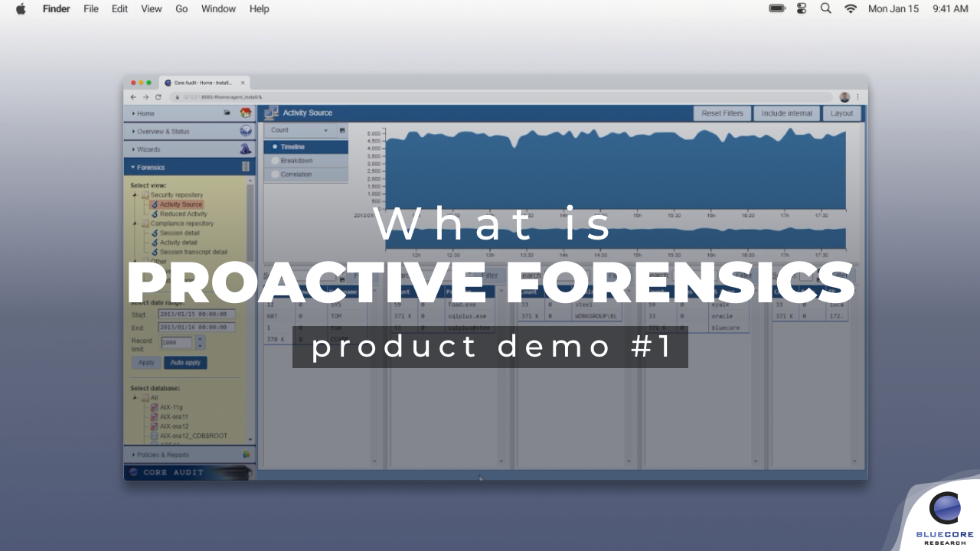Select the Core Audit browser tab
This screenshot has height=551, width=980.
tap(199, 83)
